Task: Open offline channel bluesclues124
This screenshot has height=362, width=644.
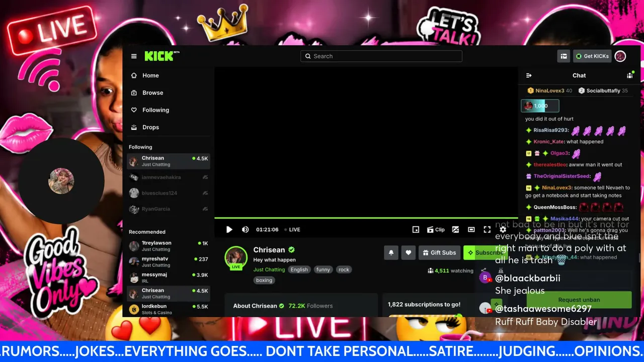Action: tap(169, 193)
